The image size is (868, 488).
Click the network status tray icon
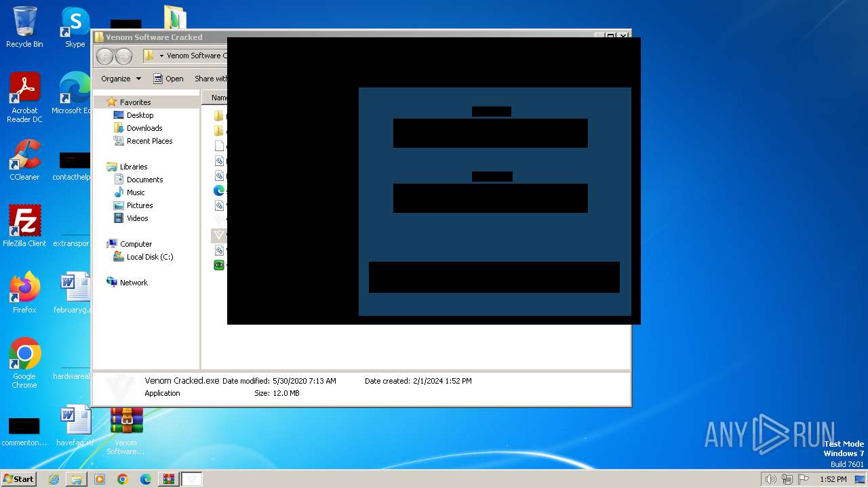point(787,479)
